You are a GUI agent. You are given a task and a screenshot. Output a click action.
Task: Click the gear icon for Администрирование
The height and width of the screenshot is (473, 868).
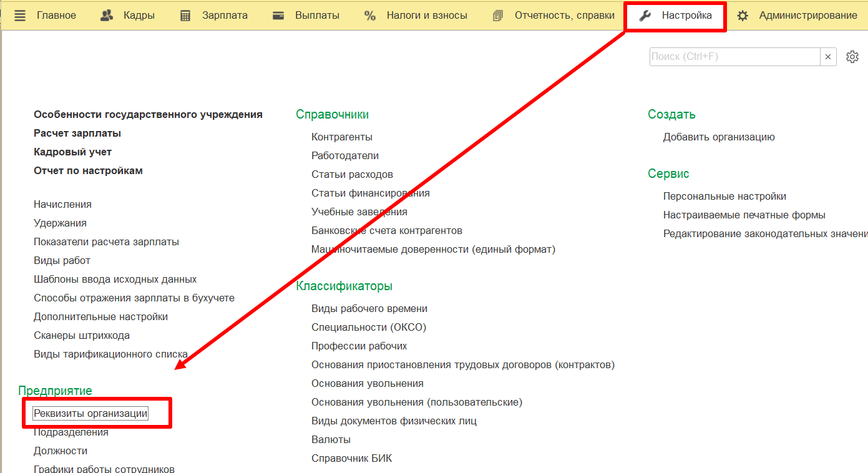pos(743,16)
